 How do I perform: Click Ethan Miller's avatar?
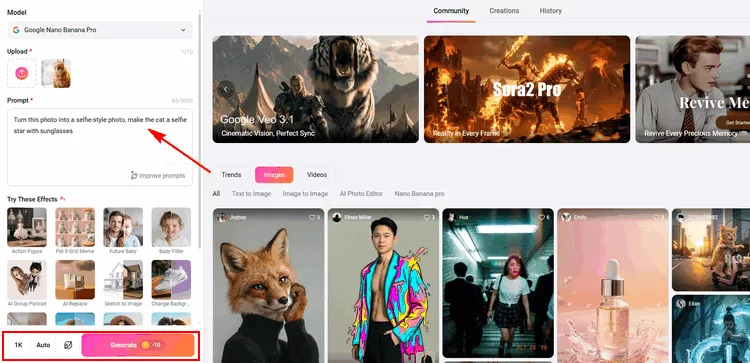pyautogui.click(x=337, y=218)
